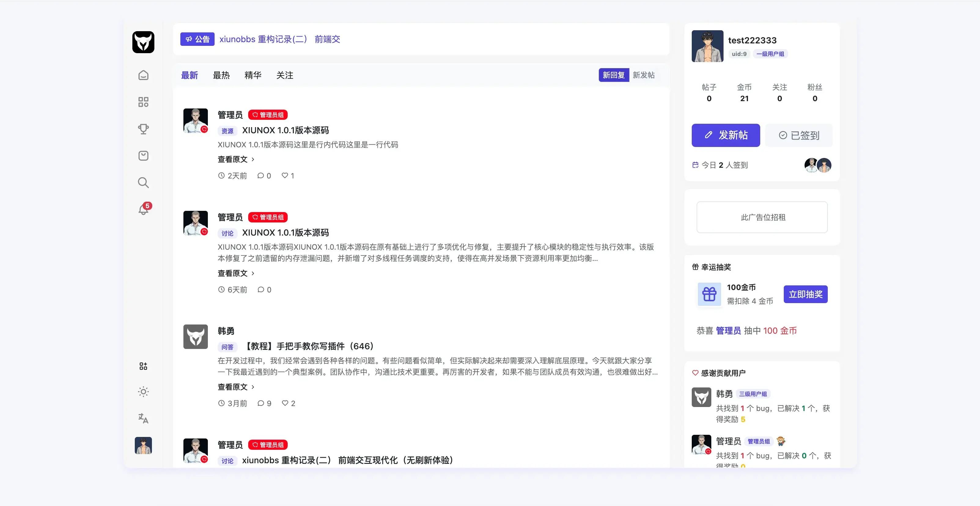Click 讨论 tag on xiunobbs 重构记录 post
The image size is (980, 506).
(227, 461)
